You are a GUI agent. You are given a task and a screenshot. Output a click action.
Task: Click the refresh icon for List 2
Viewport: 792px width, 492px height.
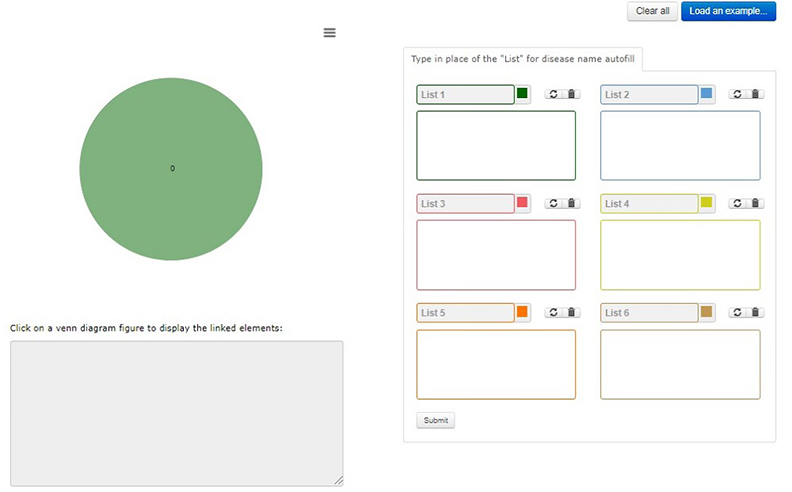click(737, 94)
